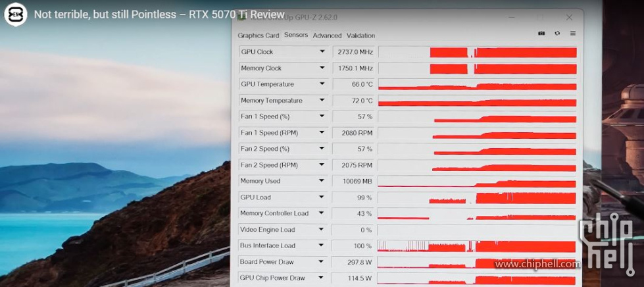Open the GPU Temperature sensor dropdown

coord(322,84)
